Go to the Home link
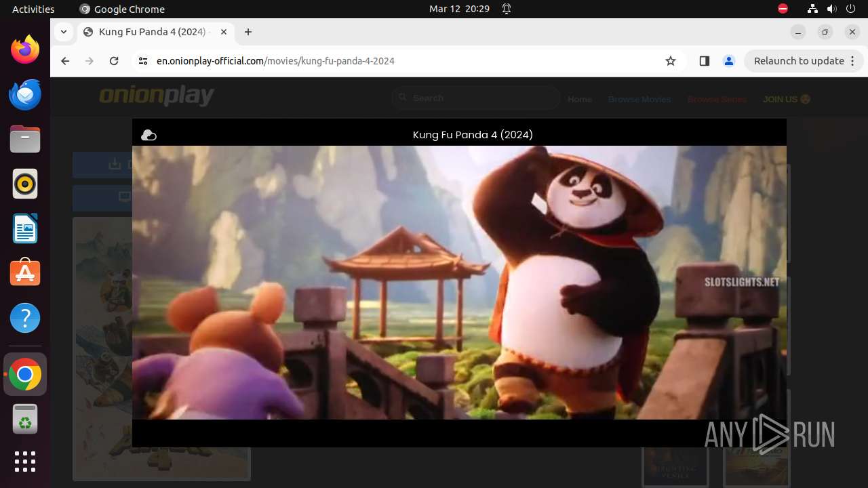Image resolution: width=868 pixels, height=488 pixels. (x=580, y=99)
